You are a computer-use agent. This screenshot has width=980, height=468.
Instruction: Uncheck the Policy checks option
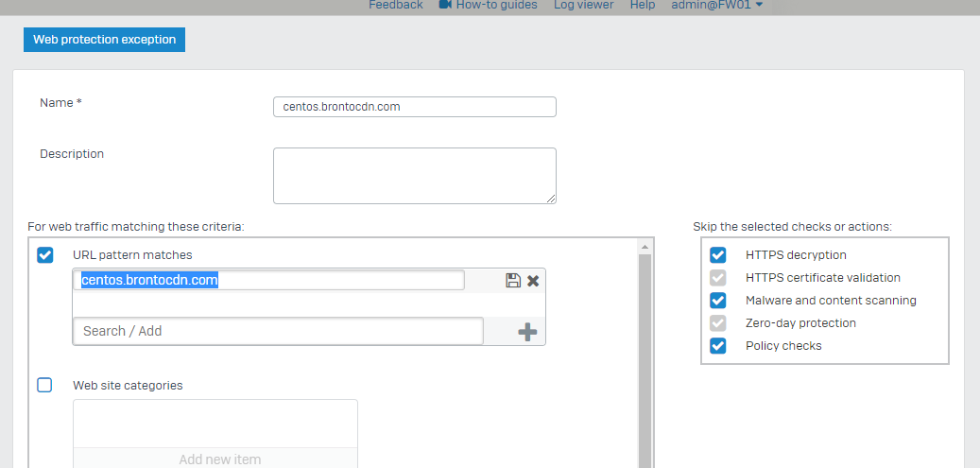pyautogui.click(x=718, y=345)
